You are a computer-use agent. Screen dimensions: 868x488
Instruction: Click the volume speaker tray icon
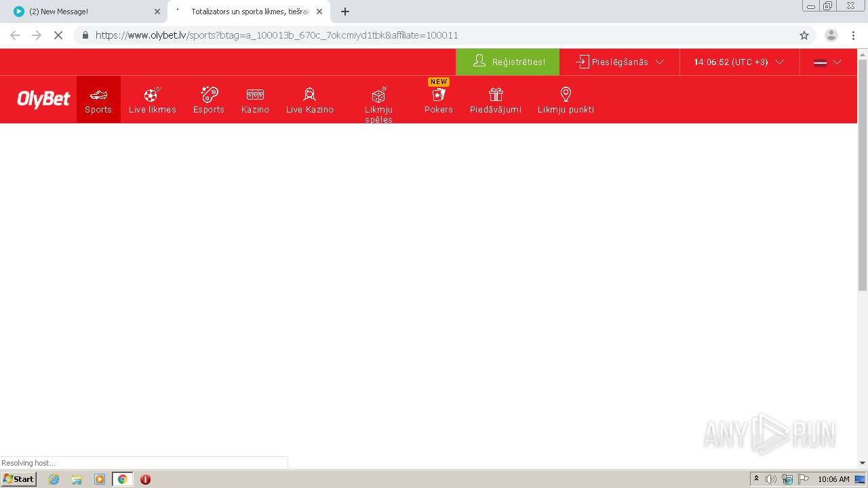pos(771,479)
